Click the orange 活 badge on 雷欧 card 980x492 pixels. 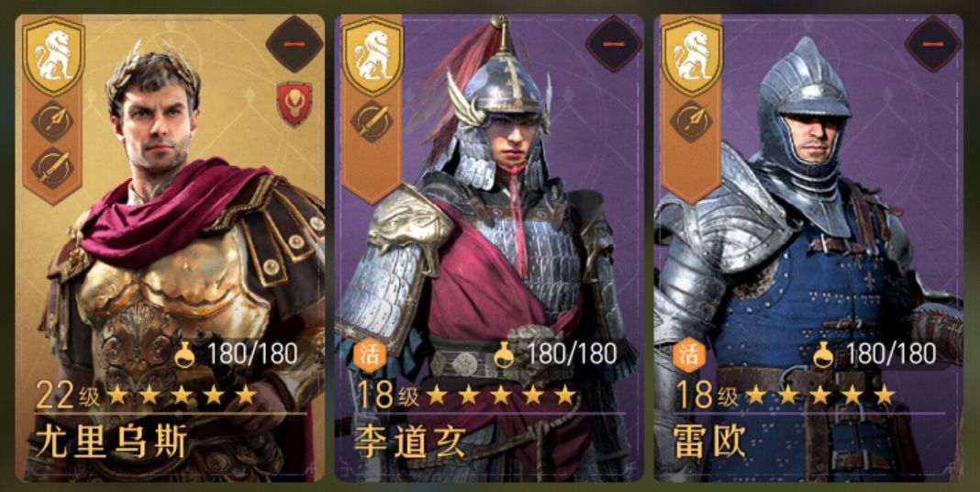click(x=686, y=354)
